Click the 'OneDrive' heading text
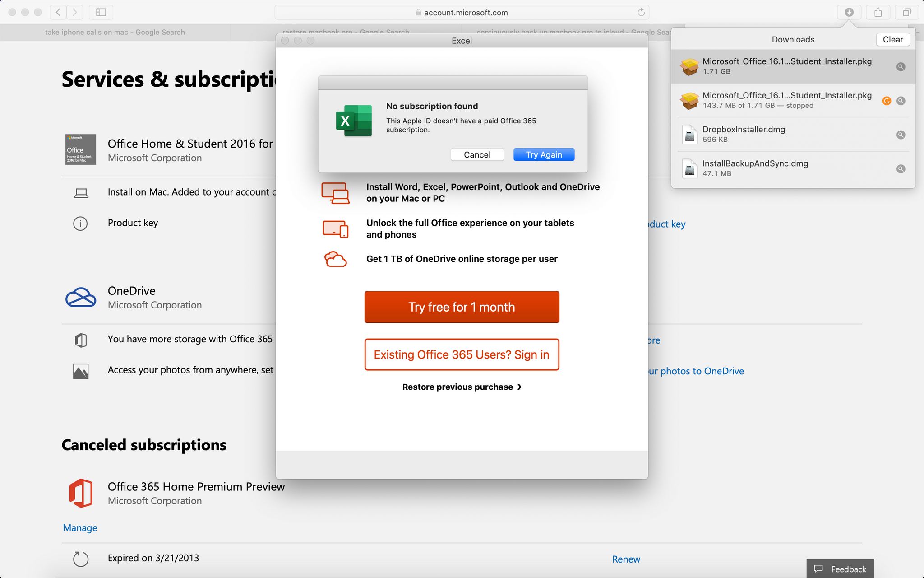 click(131, 291)
